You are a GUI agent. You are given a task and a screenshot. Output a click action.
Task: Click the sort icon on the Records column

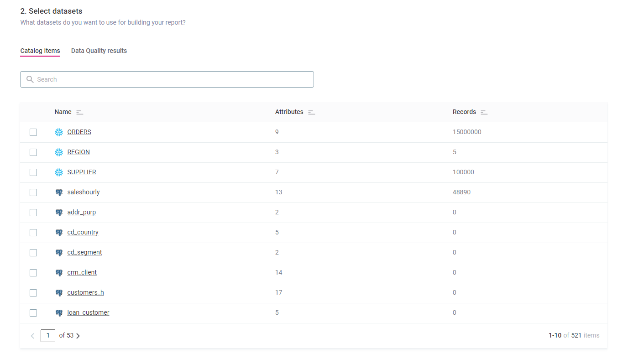click(484, 112)
